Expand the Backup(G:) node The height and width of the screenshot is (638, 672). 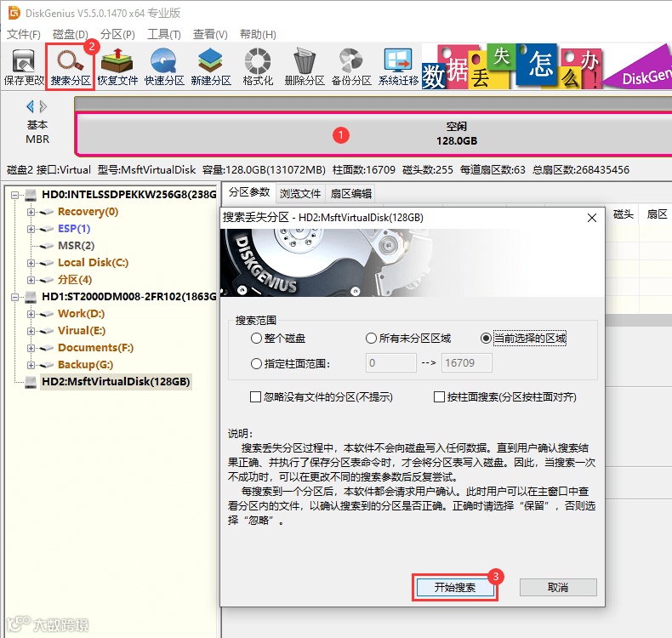tap(31, 365)
